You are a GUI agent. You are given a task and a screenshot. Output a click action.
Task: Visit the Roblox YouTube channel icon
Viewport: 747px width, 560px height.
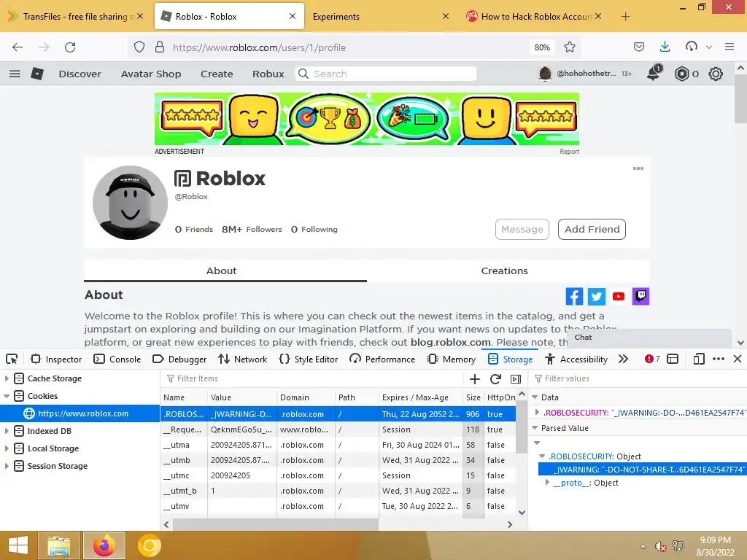(x=619, y=296)
